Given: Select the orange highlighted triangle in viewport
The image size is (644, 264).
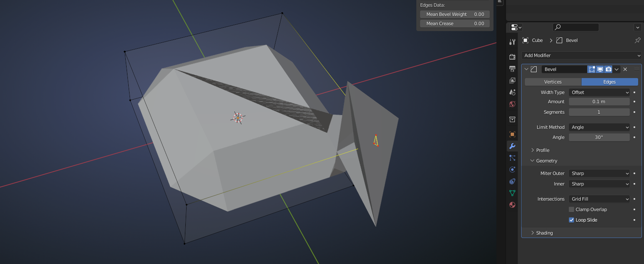Looking at the screenshot, I should (375, 141).
